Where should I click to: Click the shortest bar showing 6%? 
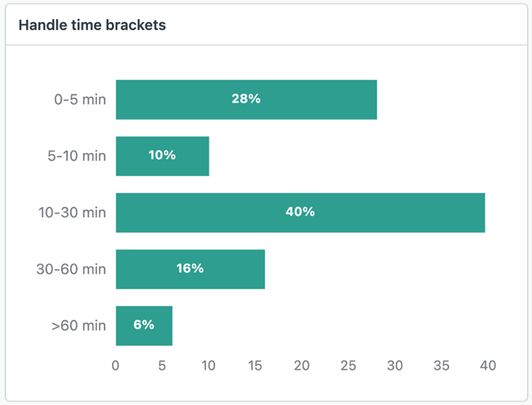[x=144, y=326]
